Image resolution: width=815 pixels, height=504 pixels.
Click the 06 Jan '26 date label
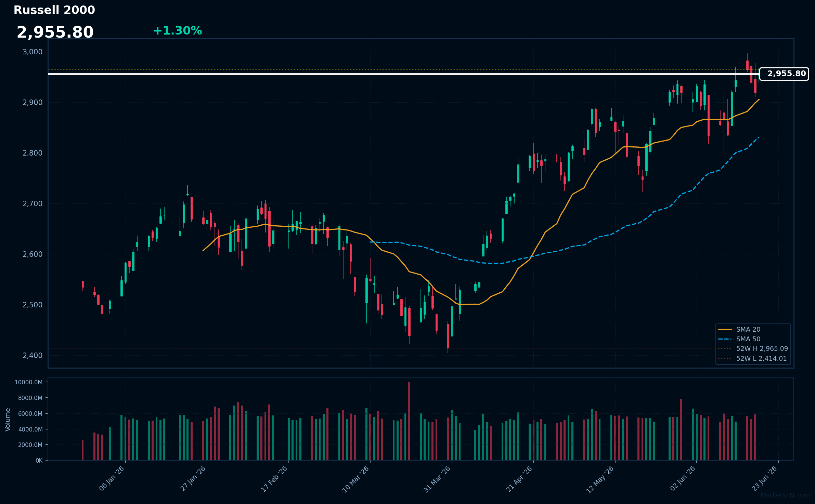[112, 479]
